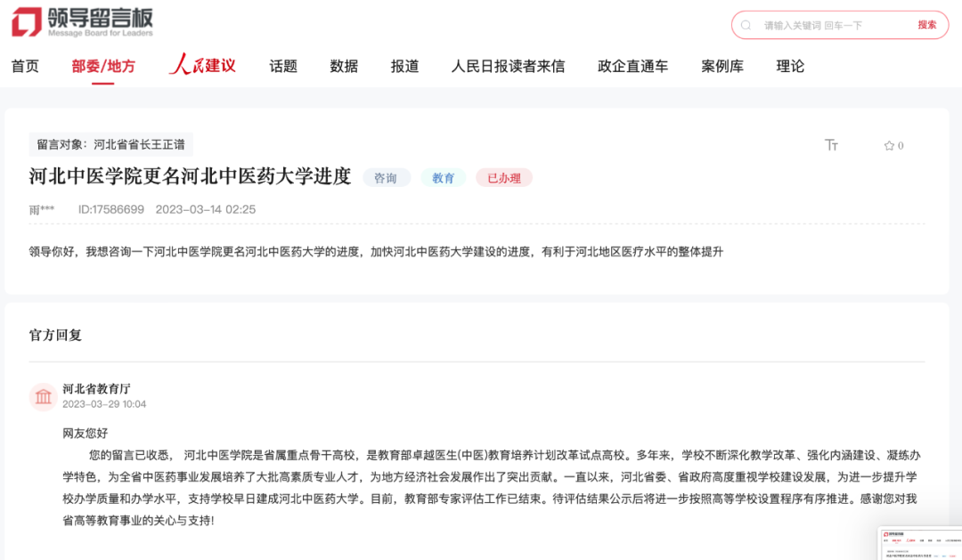Open the 报道 section
This screenshot has width=962, height=560.
point(404,66)
